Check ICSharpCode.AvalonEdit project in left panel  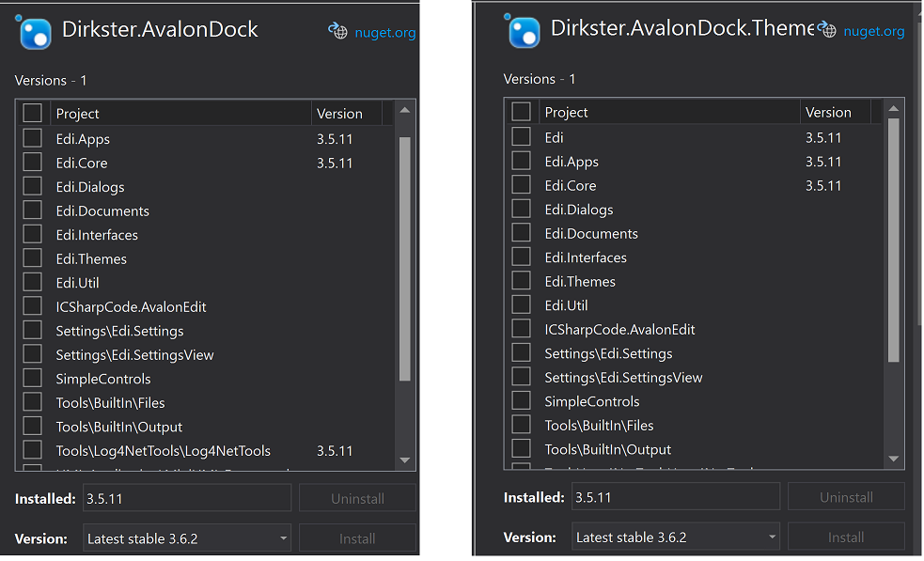[32, 306]
